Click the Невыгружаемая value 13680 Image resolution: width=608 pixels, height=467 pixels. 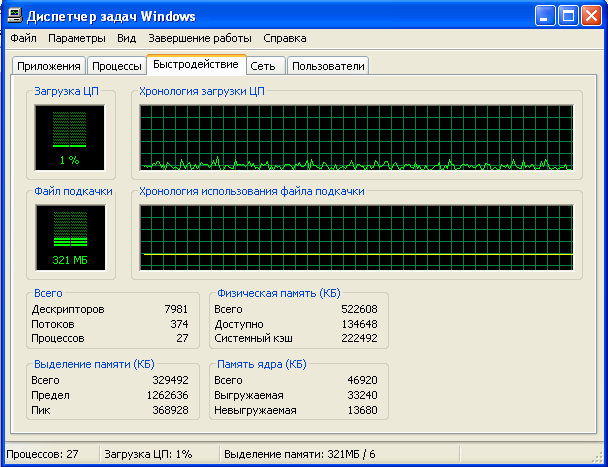point(362,410)
